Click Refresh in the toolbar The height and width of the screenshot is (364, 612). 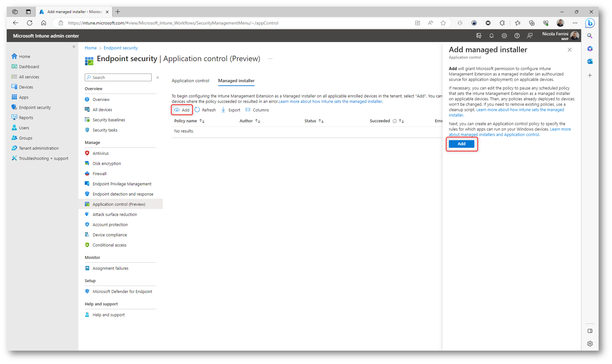tap(205, 110)
